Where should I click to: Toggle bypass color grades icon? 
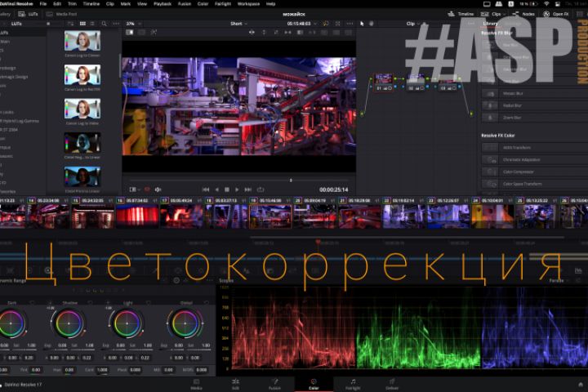(x=326, y=24)
